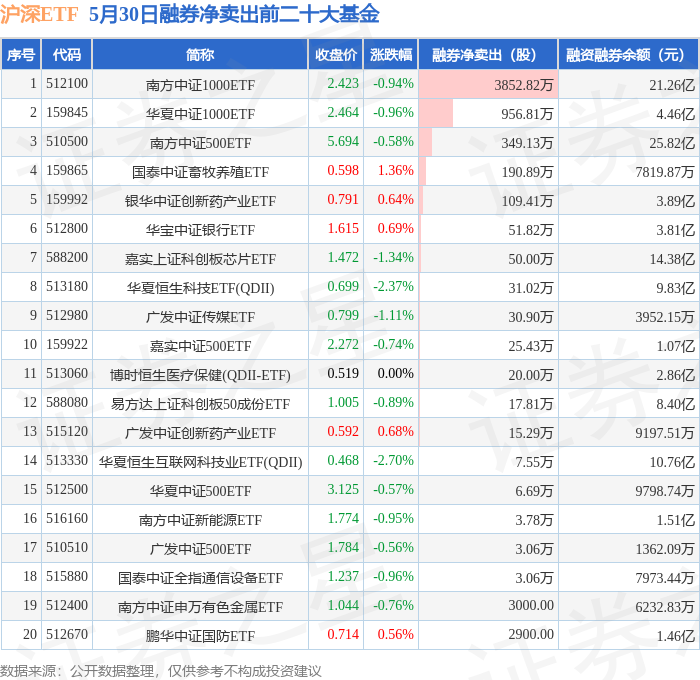Click the 数据来源 disclaimer footer text
The width and height of the screenshot is (700, 680).
point(161,671)
